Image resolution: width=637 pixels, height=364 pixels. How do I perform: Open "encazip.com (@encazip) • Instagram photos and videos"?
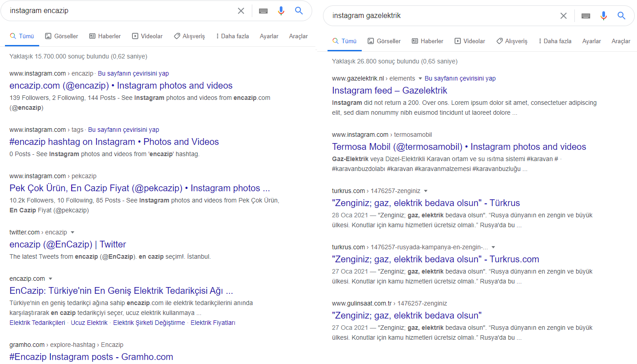[x=121, y=85]
